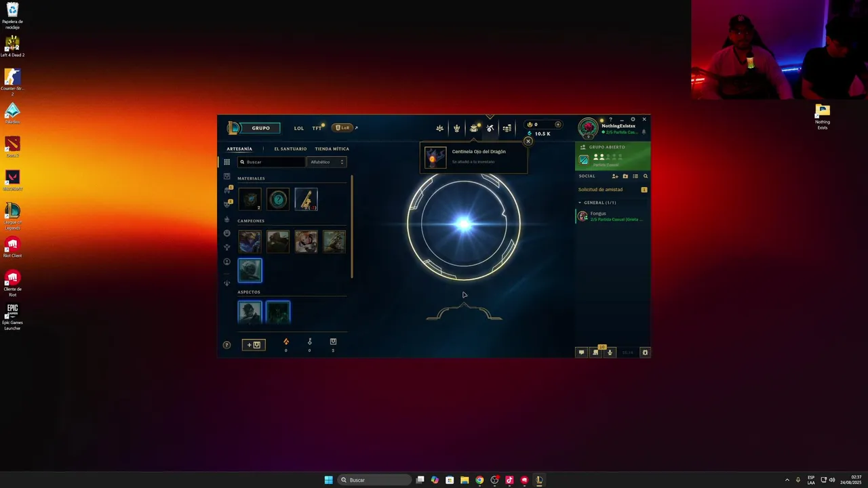868x488 pixels.
Task: Select the last sidebar companions filter icon
Action: 226,283
